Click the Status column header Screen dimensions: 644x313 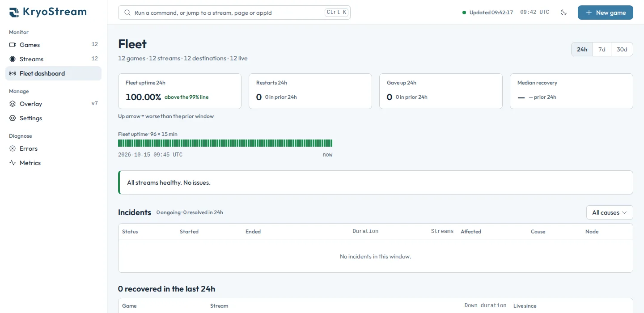tap(130, 232)
